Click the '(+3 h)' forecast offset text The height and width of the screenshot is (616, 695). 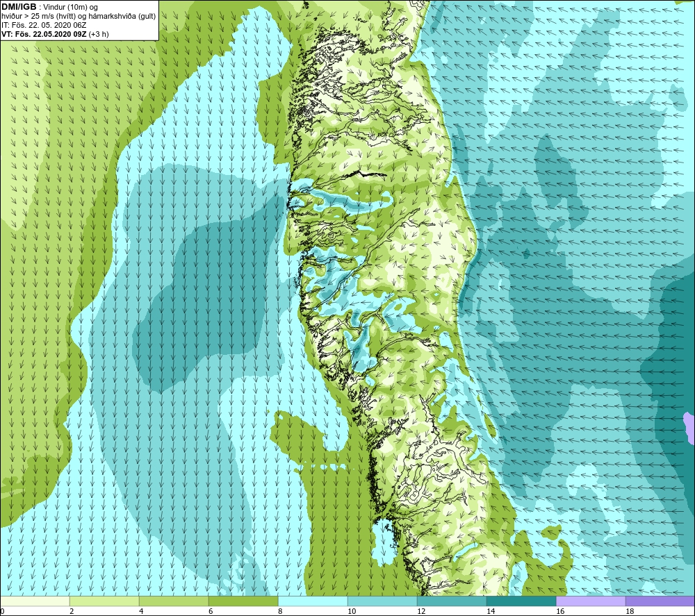click(99, 34)
